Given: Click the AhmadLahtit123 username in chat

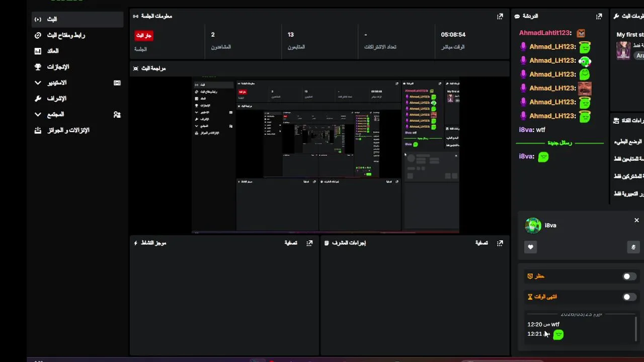Looking at the screenshot, I should (545, 33).
